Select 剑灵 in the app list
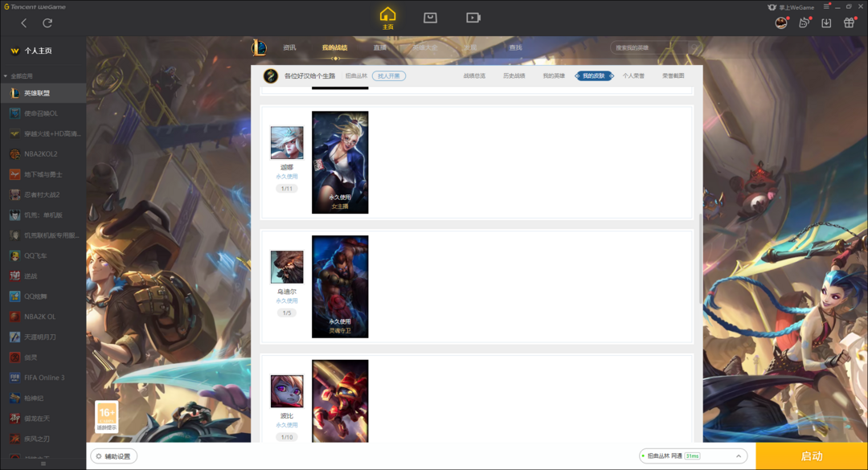Viewport: 868px width, 470px height. pyautogui.click(x=43, y=357)
